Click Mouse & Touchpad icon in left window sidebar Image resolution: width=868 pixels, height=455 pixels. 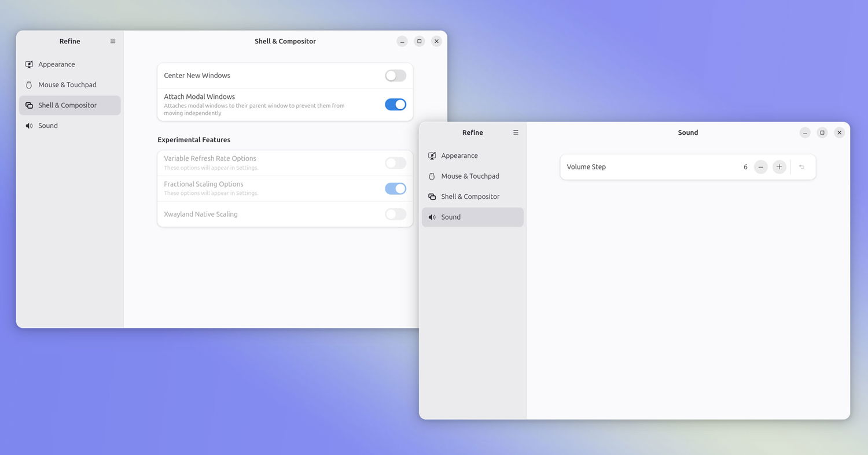[29, 84]
